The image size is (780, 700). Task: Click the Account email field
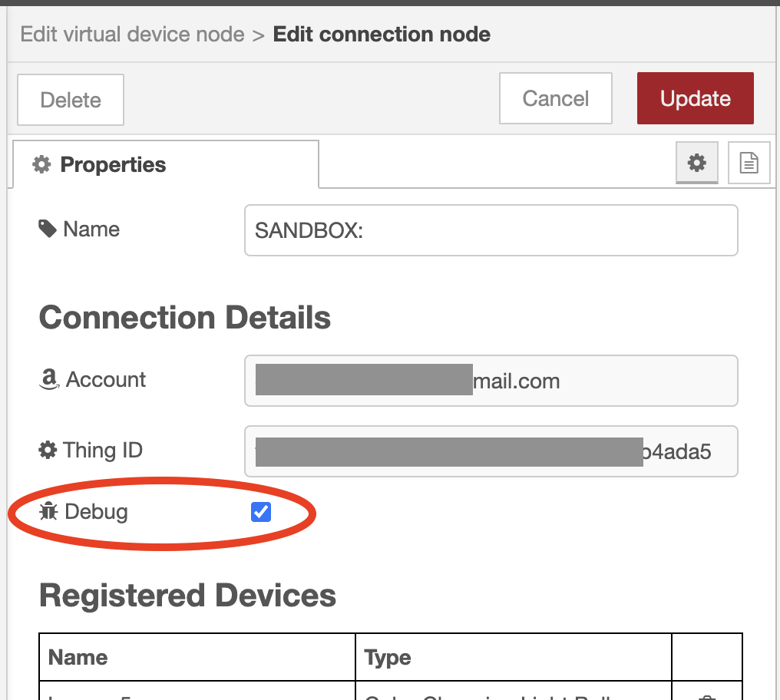(491, 380)
